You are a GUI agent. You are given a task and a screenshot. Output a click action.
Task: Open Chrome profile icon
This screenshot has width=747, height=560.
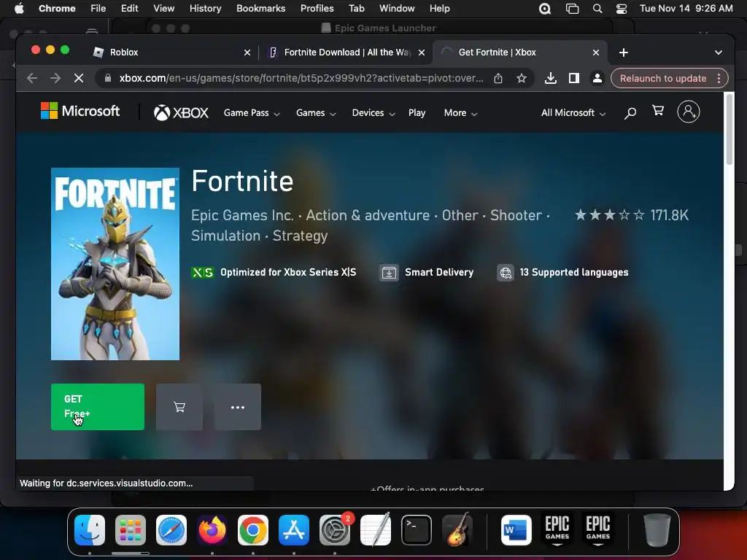coord(597,78)
